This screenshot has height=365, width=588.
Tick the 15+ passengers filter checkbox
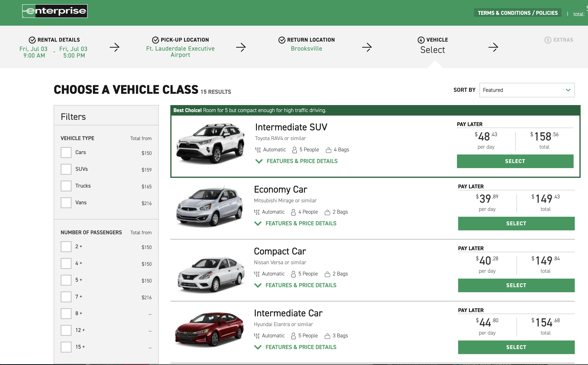[66, 347]
